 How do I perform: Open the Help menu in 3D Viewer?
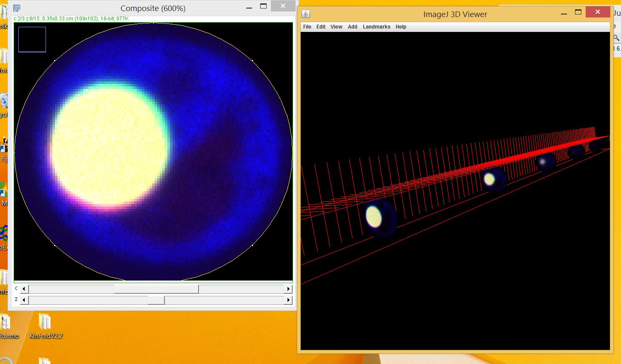(x=401, y=27)
